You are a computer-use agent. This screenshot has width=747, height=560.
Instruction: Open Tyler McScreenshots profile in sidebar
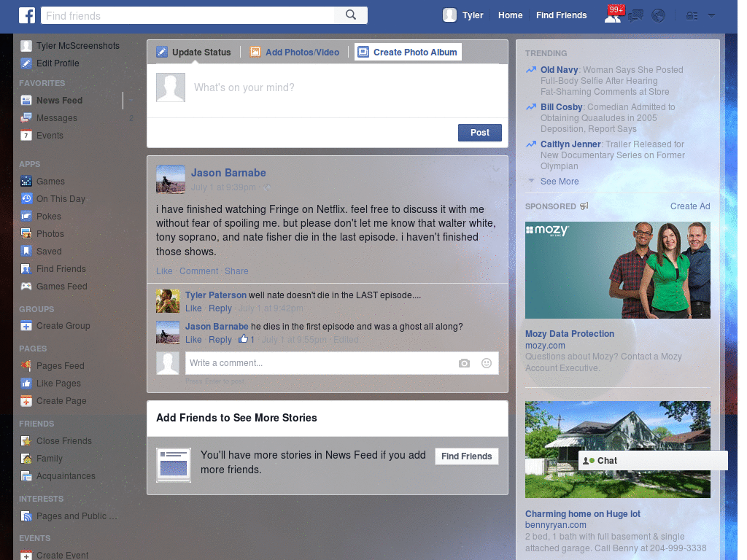coord(77,46)
